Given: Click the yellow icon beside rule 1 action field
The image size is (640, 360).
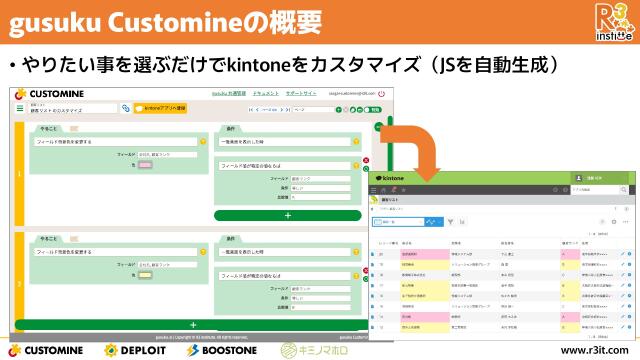Looking at the screenshot, I should pyautogui.click(x=203, y=142).
